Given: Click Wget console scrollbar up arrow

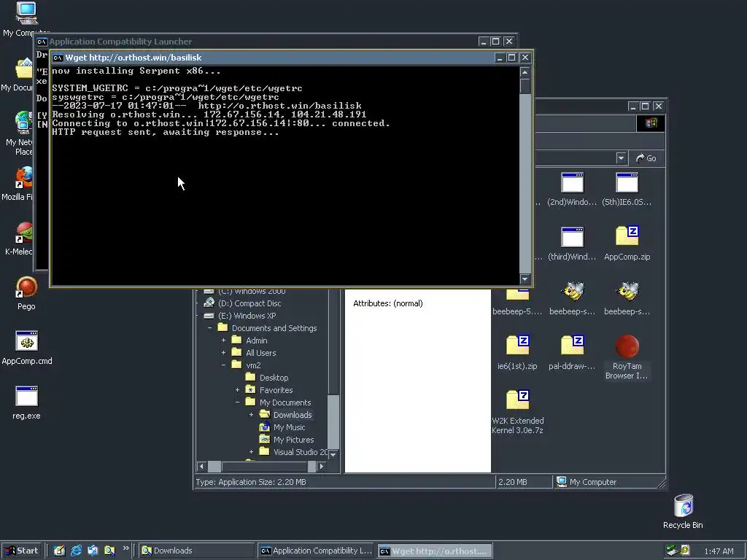Looking at the screenshot, I should tap(525, 72).
